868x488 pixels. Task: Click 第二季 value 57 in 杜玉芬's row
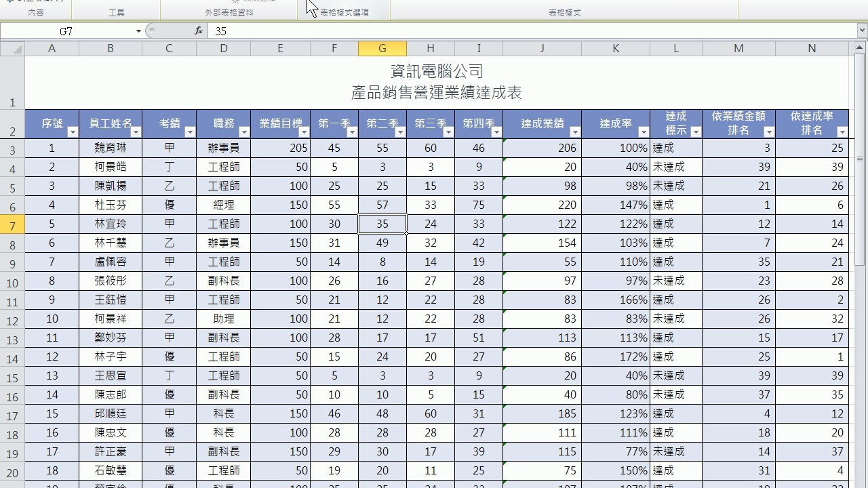click(x=382, y=205)
